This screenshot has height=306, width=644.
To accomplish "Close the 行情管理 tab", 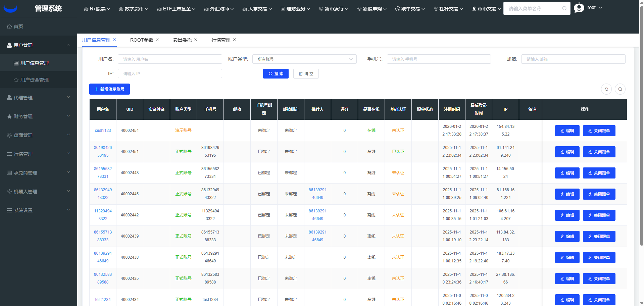I will coord(234,40).
